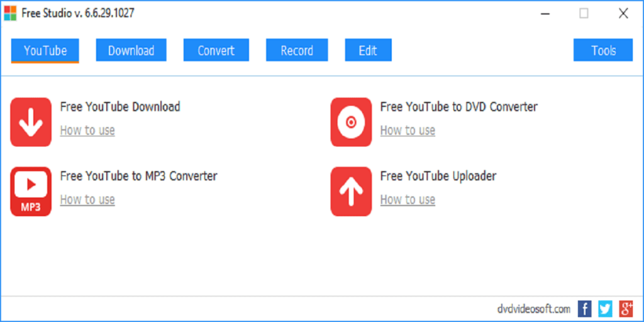Open the Convert tab
Screen dimensions: 644x322
(216, 51)
